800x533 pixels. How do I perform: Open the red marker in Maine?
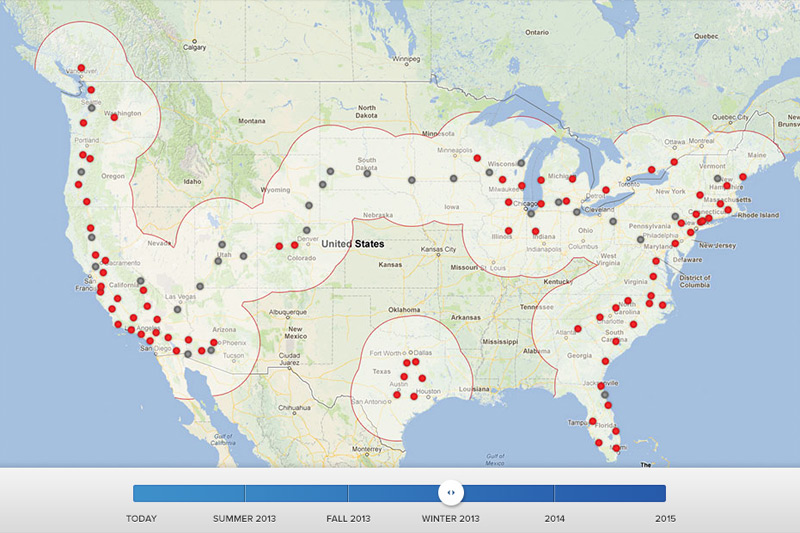pos(743,177)
